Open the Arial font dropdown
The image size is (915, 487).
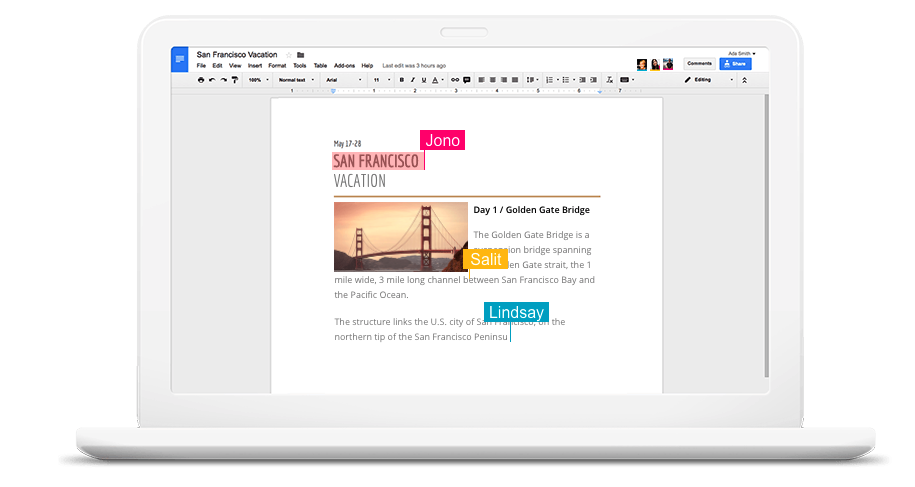pyautogui.click(x=344, y=80)
